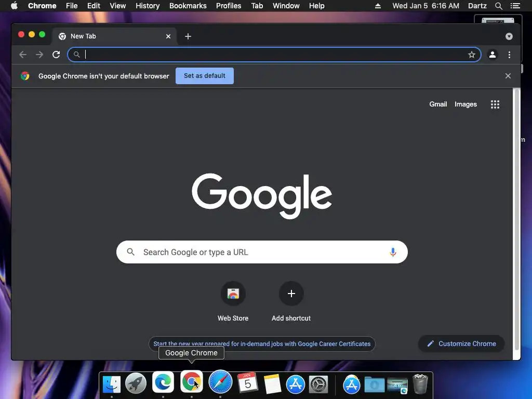Open the File menu
The image size is (532, 399).
coord(72,6)
